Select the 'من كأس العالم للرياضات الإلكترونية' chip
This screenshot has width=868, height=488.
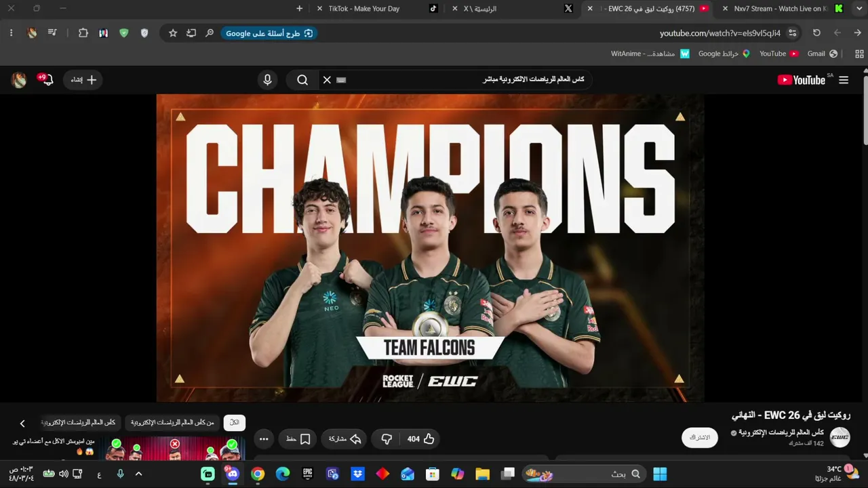(172, 422)
